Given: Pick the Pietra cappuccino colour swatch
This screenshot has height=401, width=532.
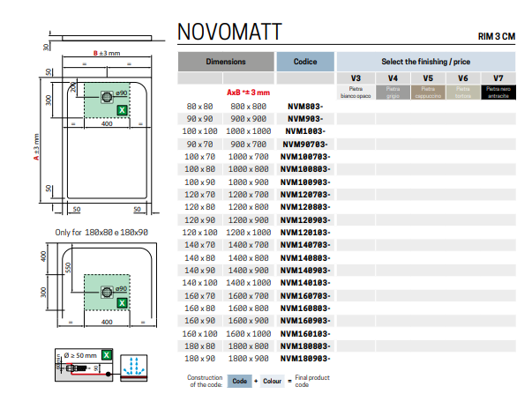Looking at the screenshot, I should (427, 93).
